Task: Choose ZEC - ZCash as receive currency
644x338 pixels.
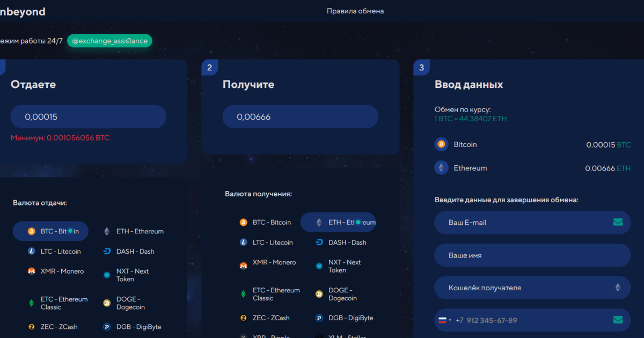Action: 264,318
